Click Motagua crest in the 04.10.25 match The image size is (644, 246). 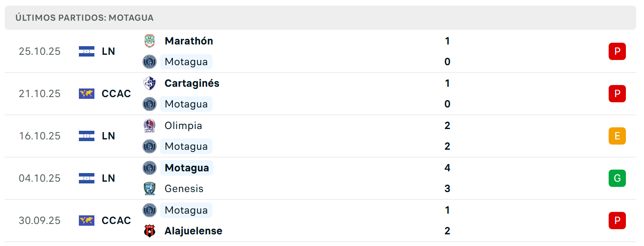coord(150,168)
